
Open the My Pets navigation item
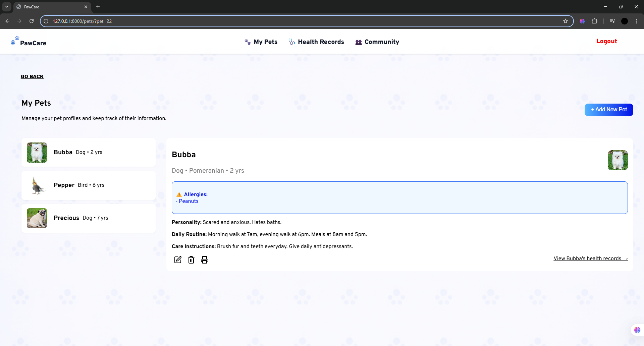[x=261, y=42]
